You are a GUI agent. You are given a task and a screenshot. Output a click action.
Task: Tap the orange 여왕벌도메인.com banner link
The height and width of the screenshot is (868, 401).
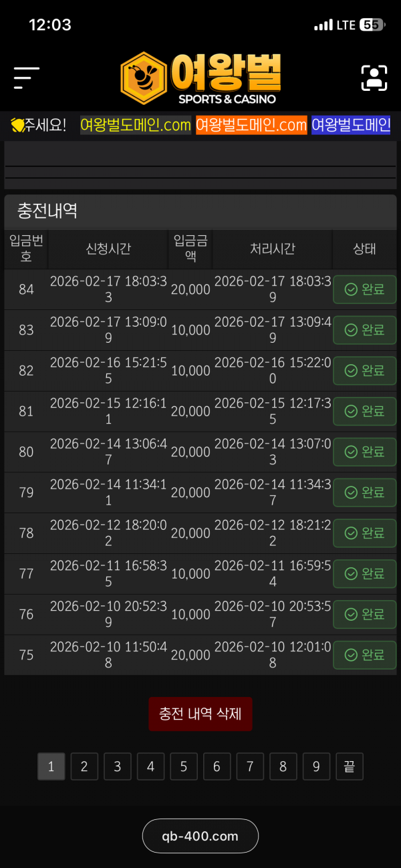click(251, 125)
